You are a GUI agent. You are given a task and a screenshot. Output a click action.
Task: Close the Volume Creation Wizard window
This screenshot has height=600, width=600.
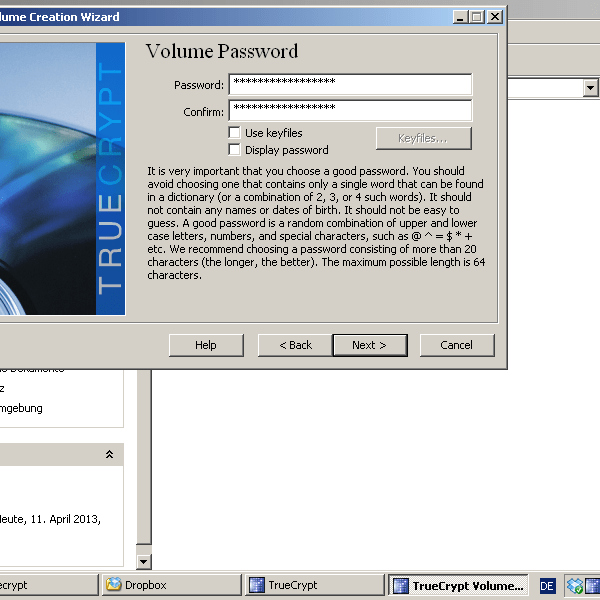click(495, 17)
